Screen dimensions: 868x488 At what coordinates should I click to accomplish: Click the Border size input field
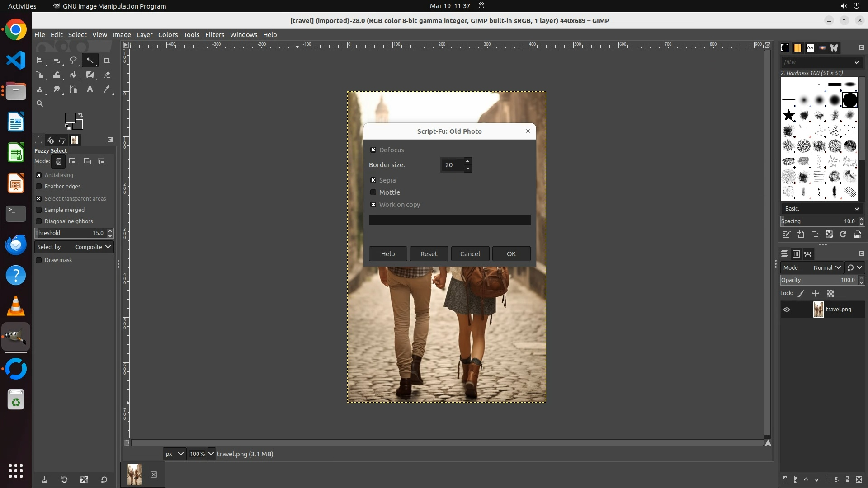[x=451, y=165]
